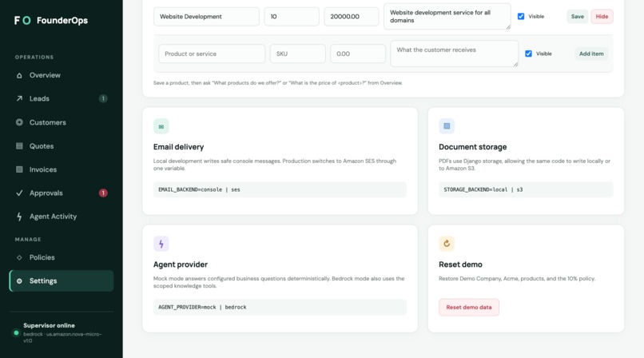Click the Agent Activity lightning icon

click(x=19, y=217)
